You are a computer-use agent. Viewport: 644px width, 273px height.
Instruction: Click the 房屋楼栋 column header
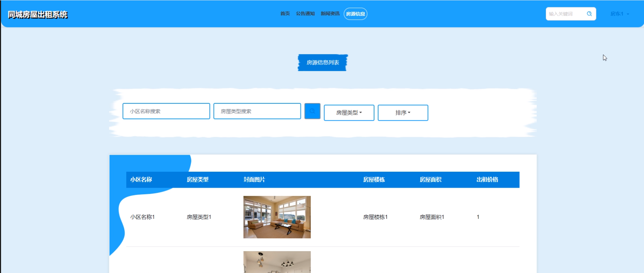374,180
